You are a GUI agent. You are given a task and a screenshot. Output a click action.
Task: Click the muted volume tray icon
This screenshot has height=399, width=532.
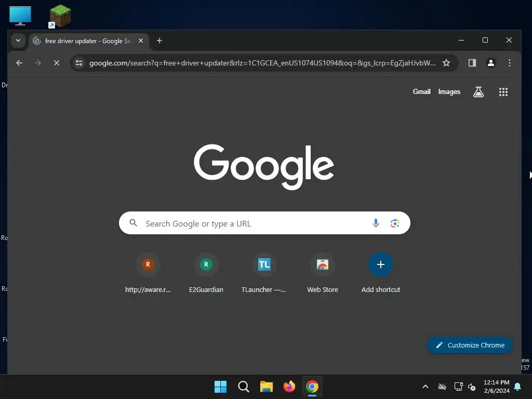click(472, 387)
